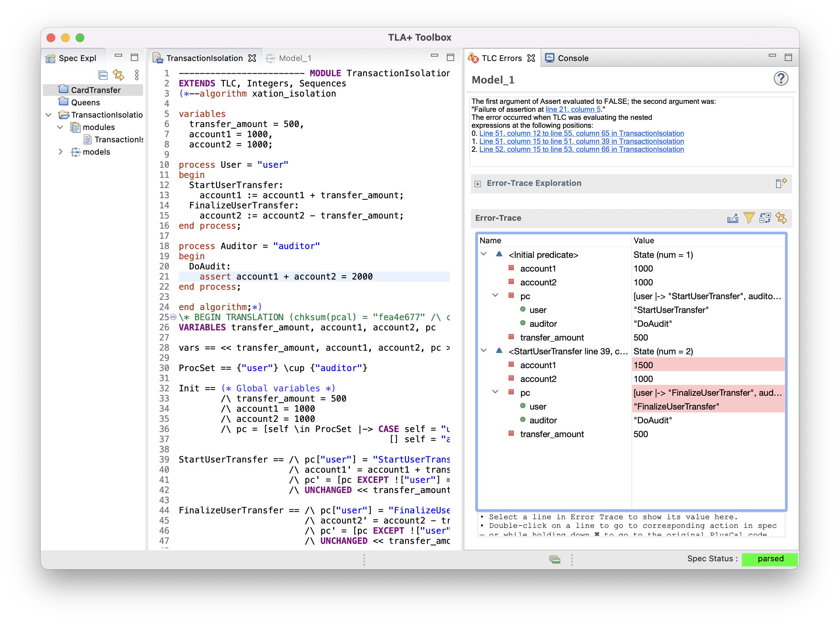Viewport: 840px width, 623px height.
Task: Select the auditor row under State 1
Action: click(x=631, y=323)
